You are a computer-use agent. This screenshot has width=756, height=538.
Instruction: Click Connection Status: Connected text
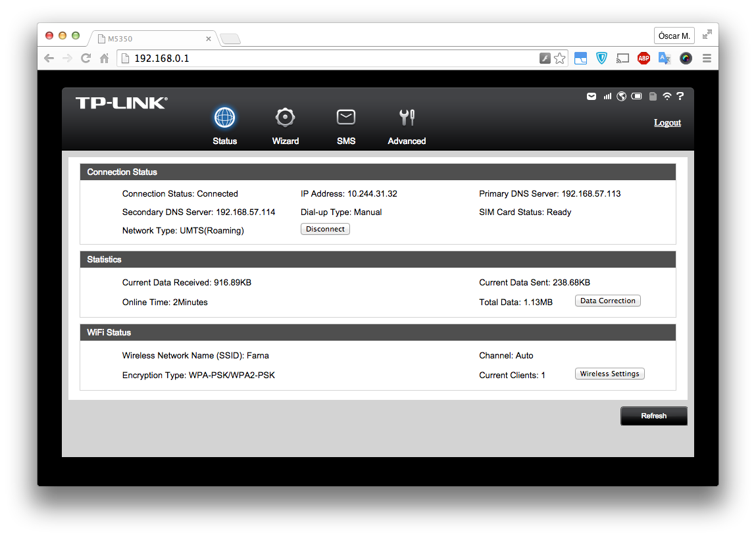pos(180,194)
